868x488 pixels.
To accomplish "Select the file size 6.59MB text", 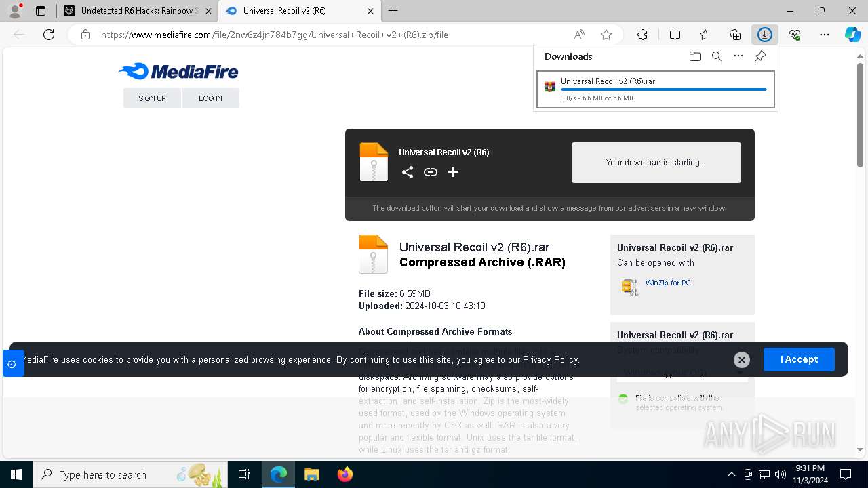I will (415, 293).
